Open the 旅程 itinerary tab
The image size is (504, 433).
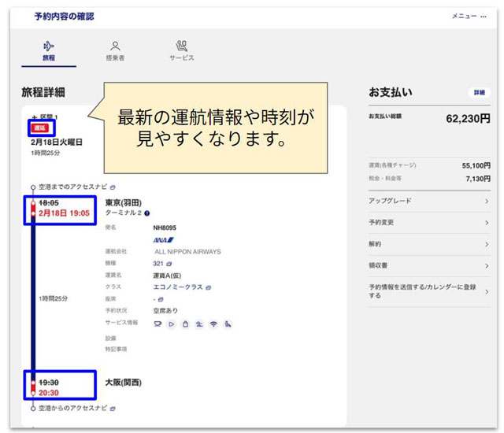49,51
